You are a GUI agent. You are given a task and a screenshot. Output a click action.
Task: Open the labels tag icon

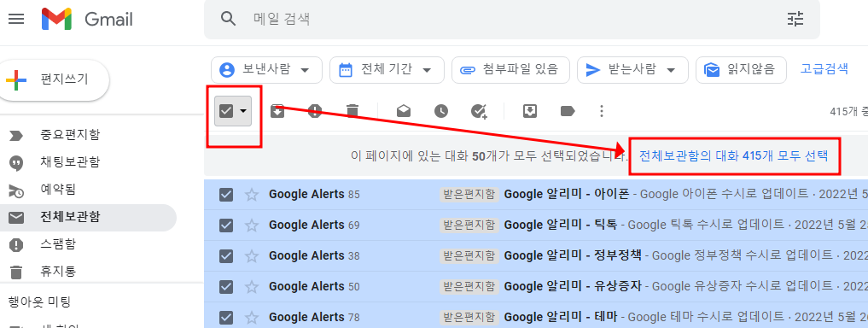pos(568,111)
